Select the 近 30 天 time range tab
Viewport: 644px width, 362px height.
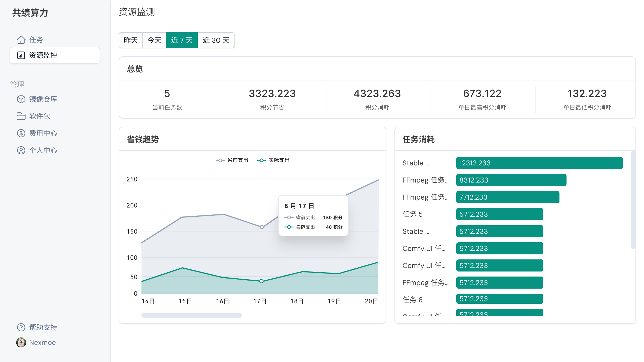pyautogui.click(x=216, y=40)
